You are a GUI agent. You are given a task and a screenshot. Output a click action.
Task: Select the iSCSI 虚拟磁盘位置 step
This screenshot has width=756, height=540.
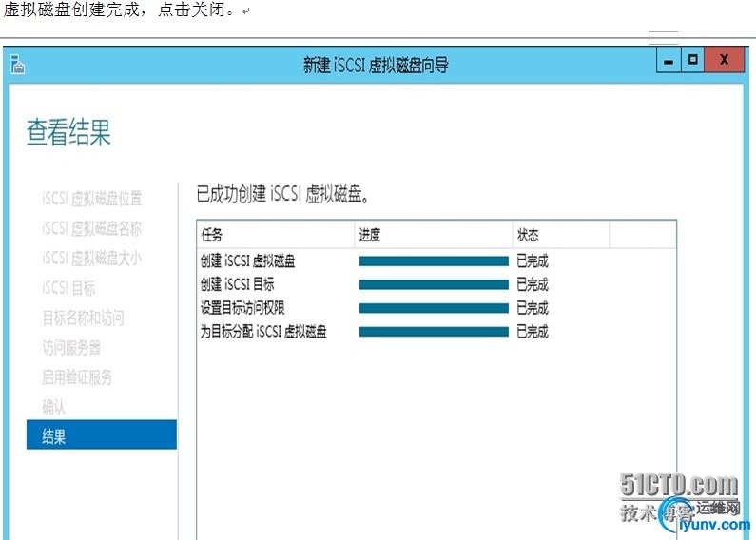(x=91, y=198)
